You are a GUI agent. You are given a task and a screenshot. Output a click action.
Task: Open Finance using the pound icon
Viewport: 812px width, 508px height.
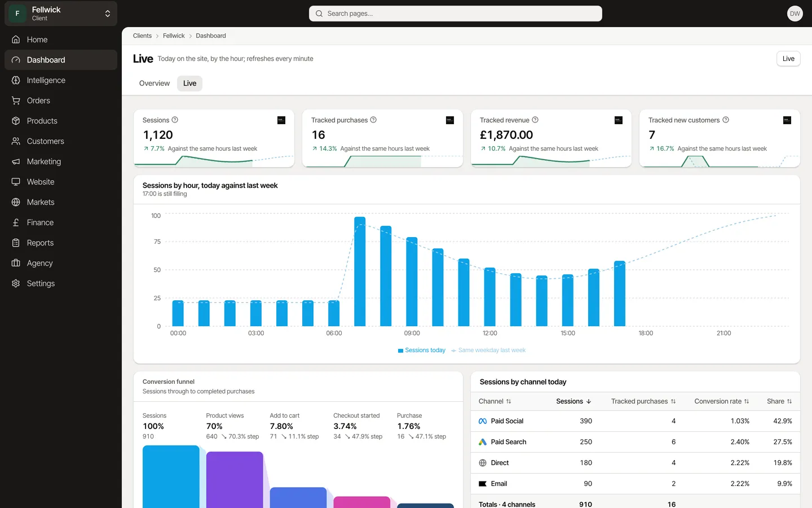[x=16, y=222]
